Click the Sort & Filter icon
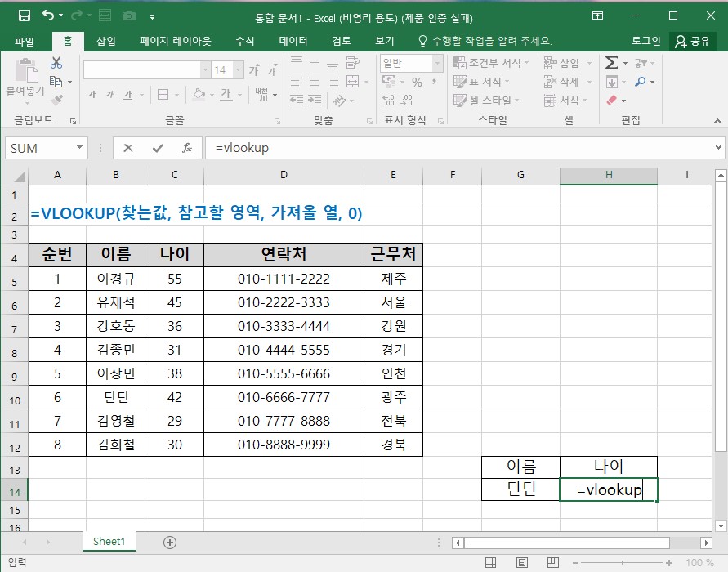The height and width of the screenshot is (572, 728). pyautogui.click(x=641, y=63)
